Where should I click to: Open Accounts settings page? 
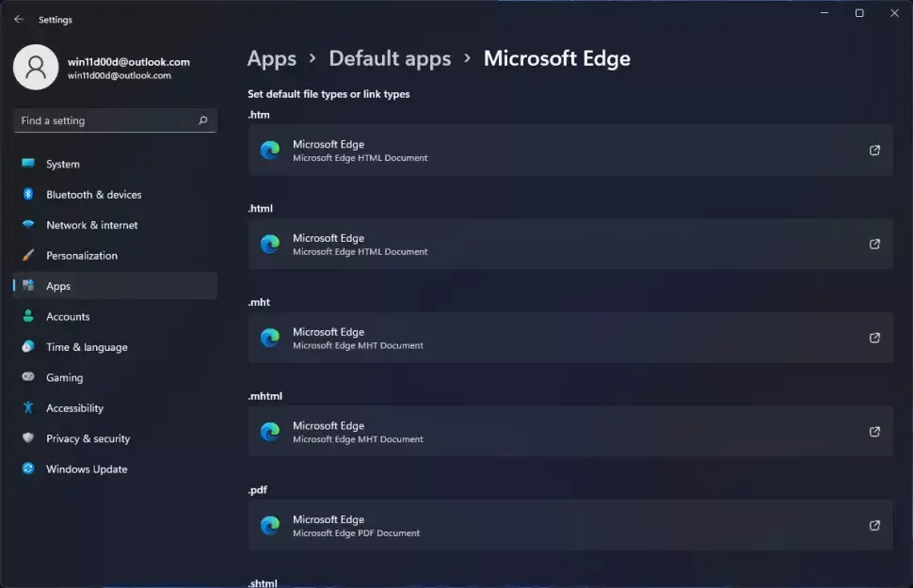(x=68, y=317)
